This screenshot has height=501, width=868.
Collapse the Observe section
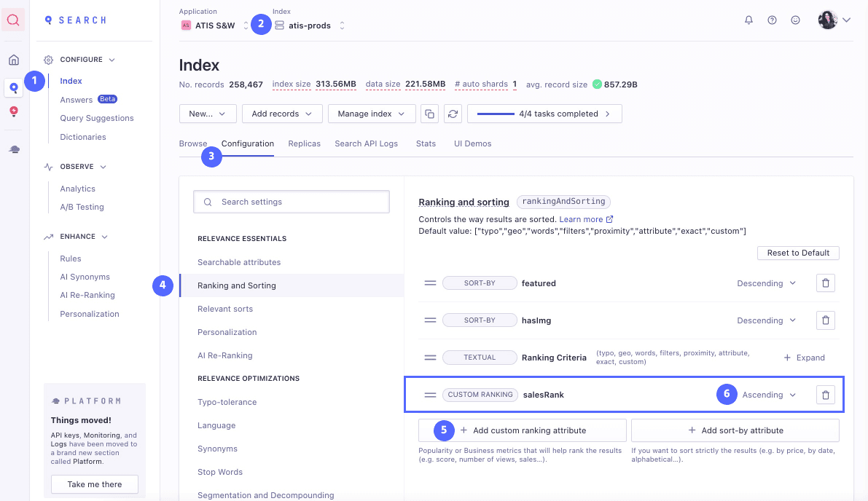(103, 167)
